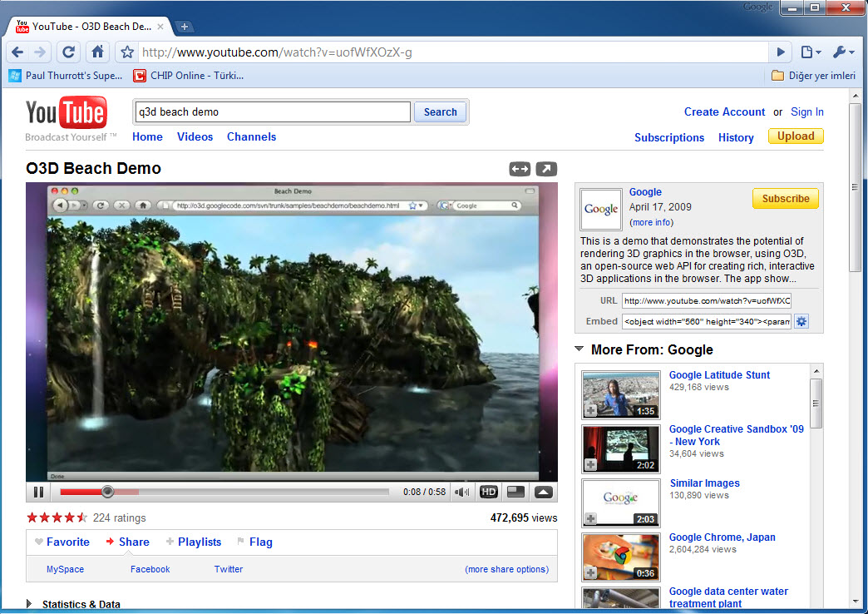868x614 pixels.
Task: Switch to the Favorite tab
Action: click(x=67, y=542)
